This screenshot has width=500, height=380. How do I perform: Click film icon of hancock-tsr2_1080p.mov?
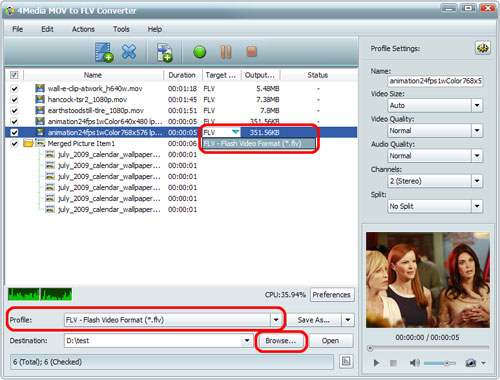pos(40,99)
